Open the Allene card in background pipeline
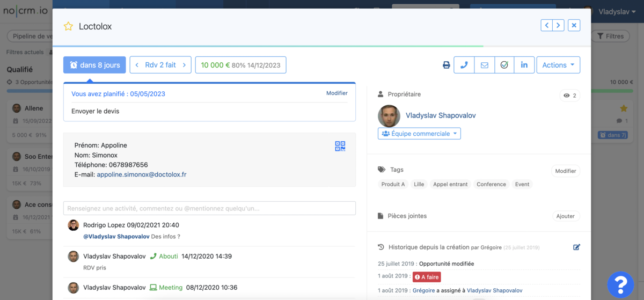 30,121
